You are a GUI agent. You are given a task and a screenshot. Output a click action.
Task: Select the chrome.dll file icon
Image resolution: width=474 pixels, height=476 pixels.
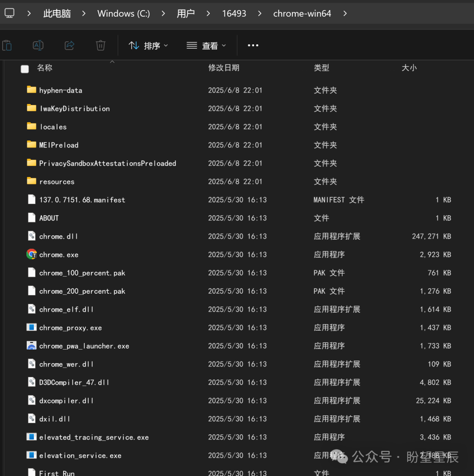tap(32, 236)
